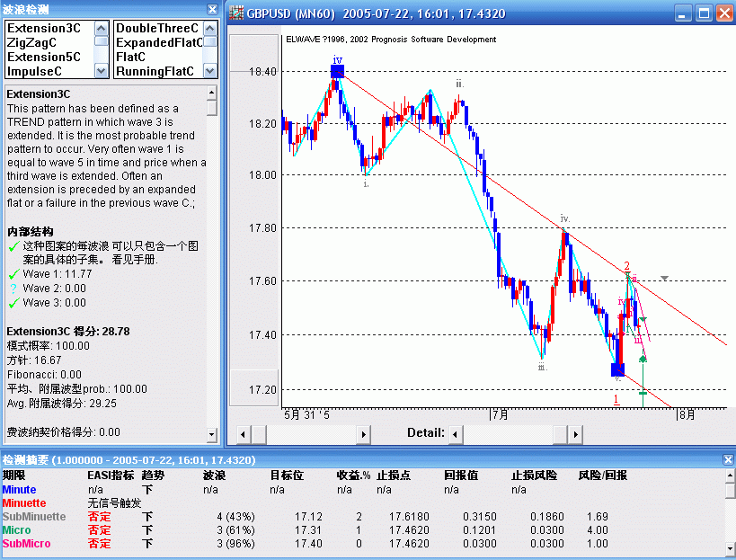Viewport: 736px width, 560px height.
Task: Click description panel scroll up arrow
Action: point(212,93)
